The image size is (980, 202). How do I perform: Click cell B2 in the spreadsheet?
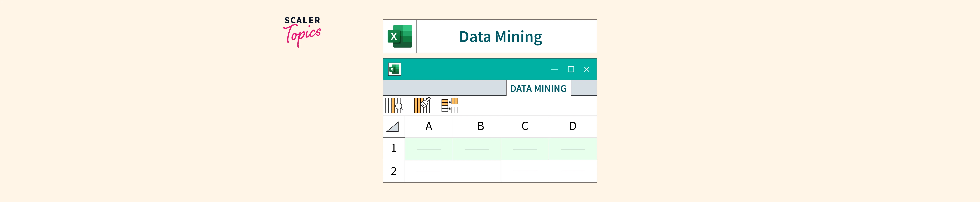(x=477, y=171)
